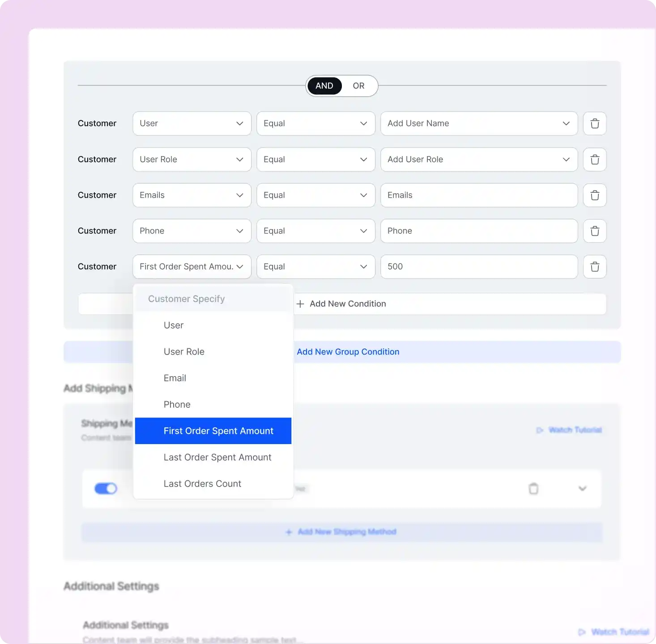Open the Add User Role dropdown
This screenshot has height=644, width=656.
[478, 159]
